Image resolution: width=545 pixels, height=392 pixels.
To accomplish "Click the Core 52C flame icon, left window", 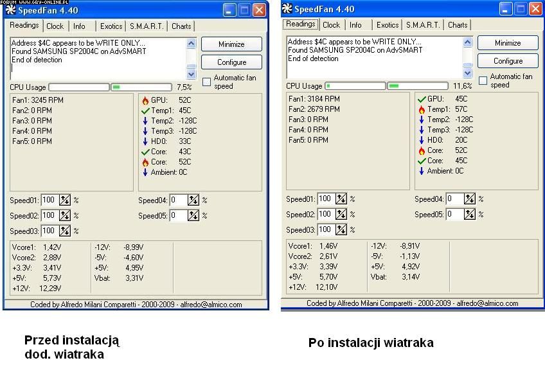I will click(145, 162).
